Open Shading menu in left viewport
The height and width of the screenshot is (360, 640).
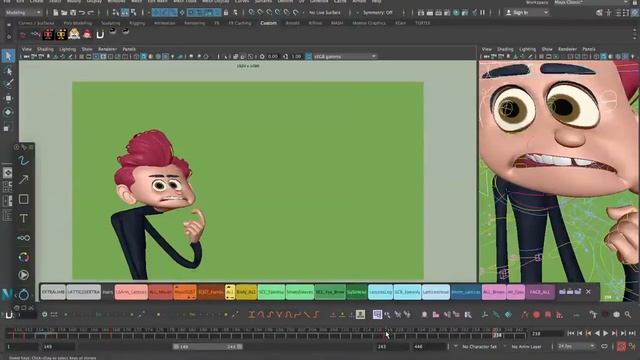tap(45, 49)
